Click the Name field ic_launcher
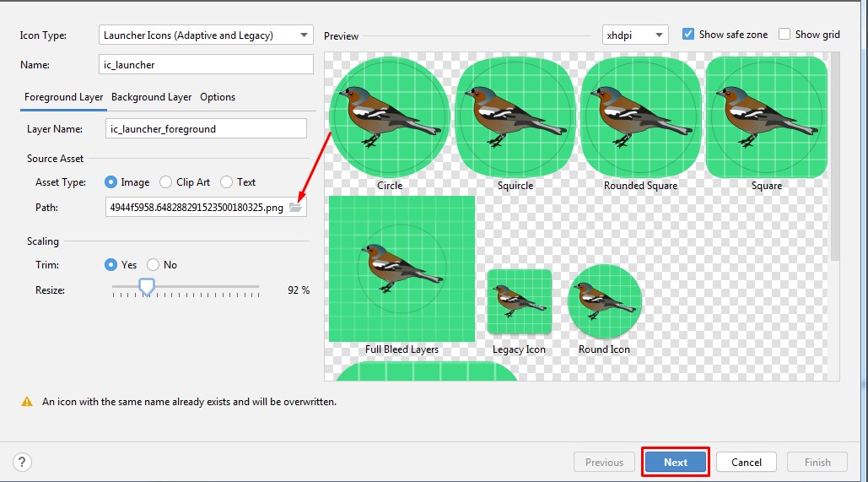Image resolution: width=868 pixels, height=482 pixels. pyautogui.click(x=206, y=64)
